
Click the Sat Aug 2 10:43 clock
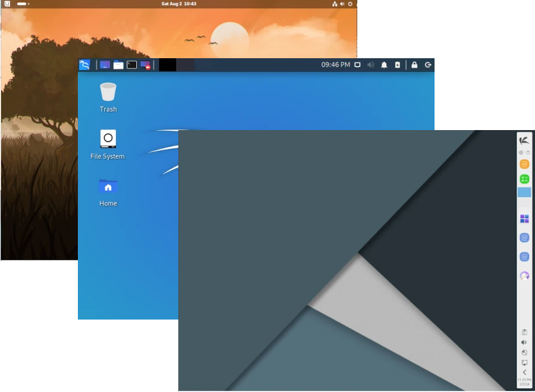pos(179,4)
